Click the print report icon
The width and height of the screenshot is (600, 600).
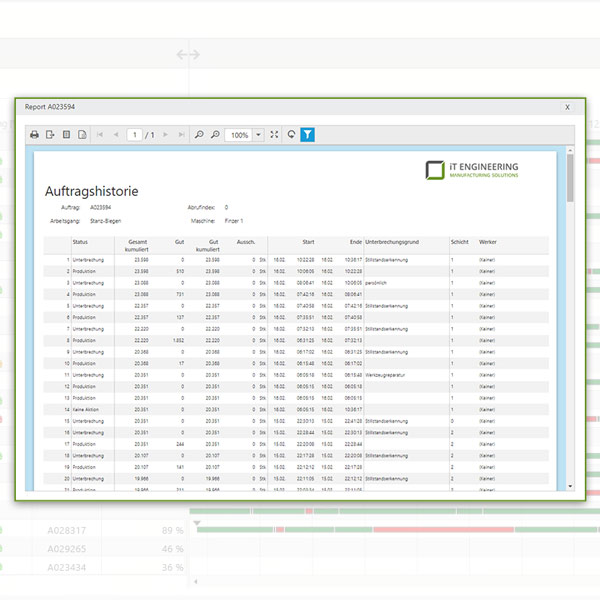coord(34,134)
